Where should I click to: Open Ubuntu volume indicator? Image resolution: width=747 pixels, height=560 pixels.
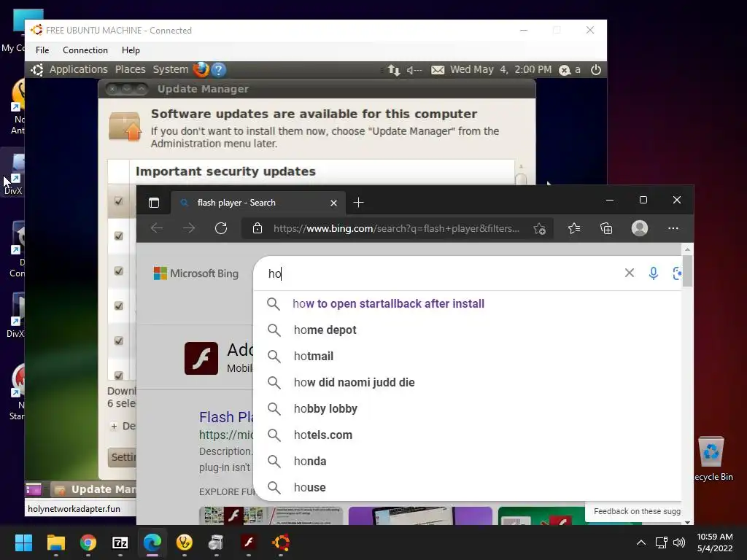[414, 70]
